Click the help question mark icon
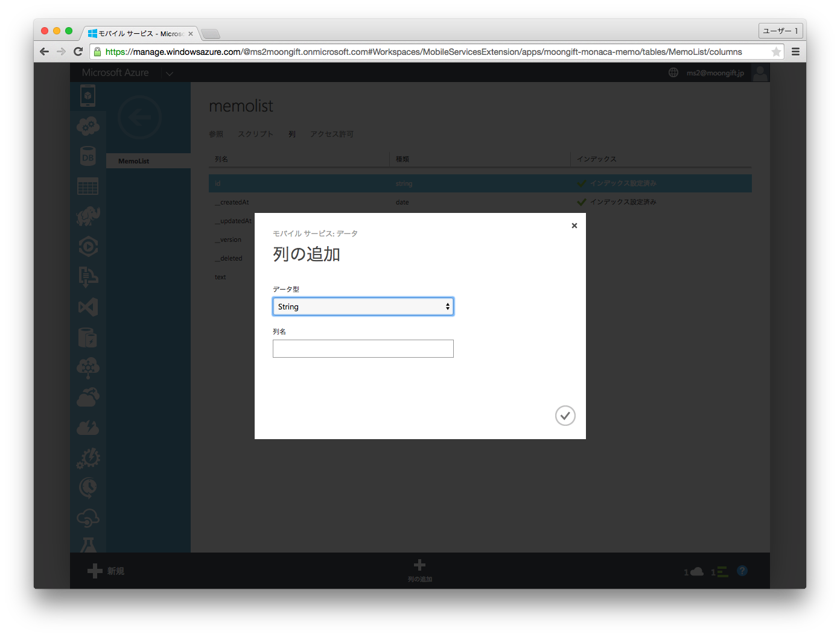The height and width of the screenshot is (637, 840). pyautogui.click(x=742, y=571)
